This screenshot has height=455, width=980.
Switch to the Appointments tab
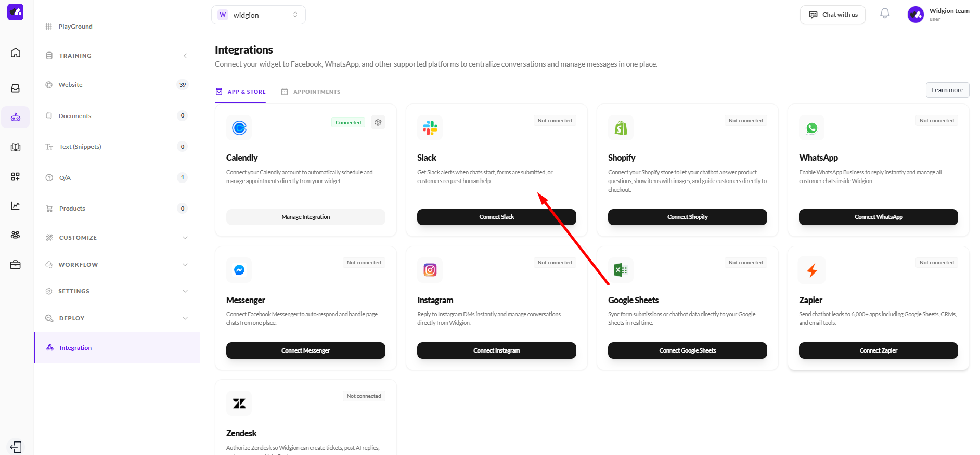(311, 92)
